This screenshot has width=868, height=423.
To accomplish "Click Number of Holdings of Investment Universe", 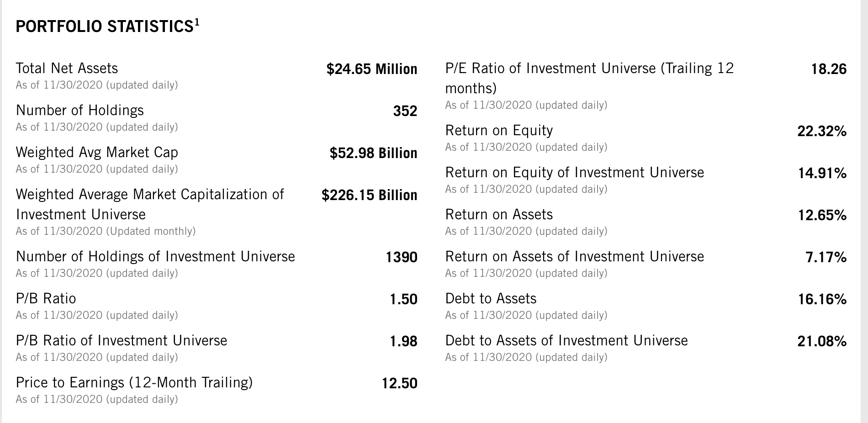I will pos(155,257).
